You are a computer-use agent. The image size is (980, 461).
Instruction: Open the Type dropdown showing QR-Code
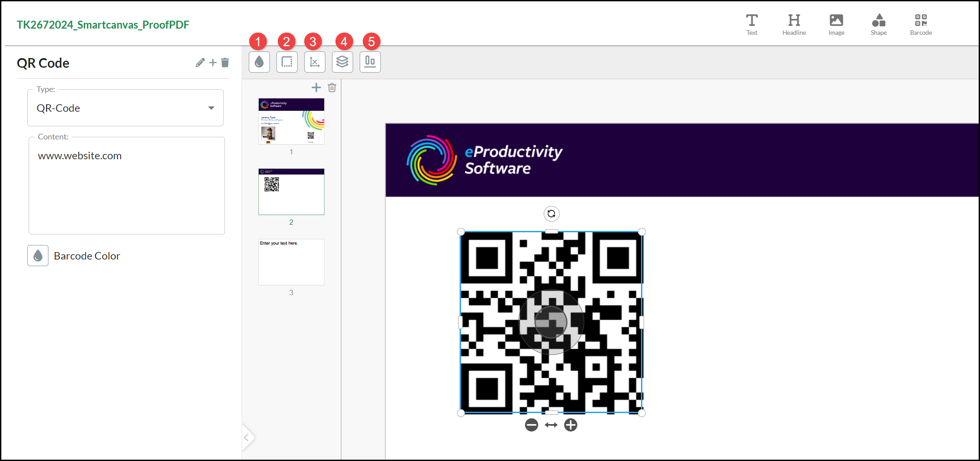coord(125,108)
